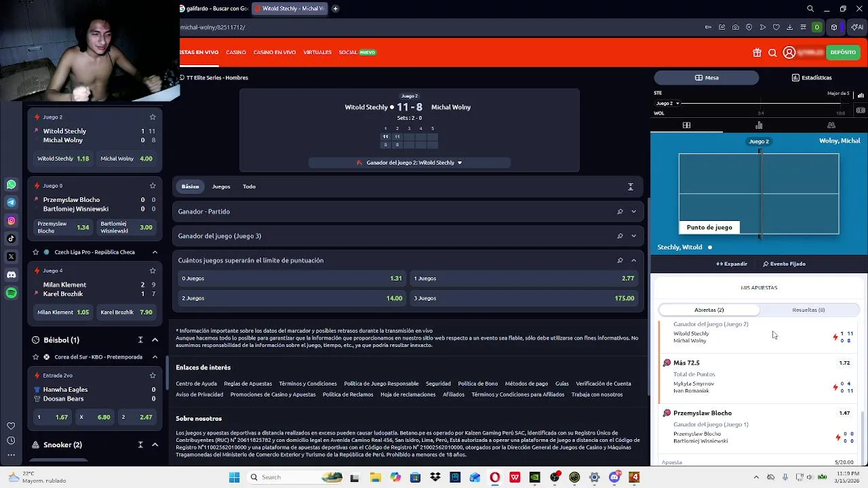Toggle the Béisbol section sort icon
The image size is (868, 488).
140,340
